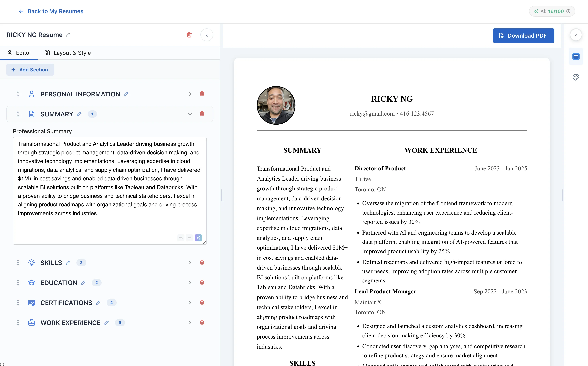
Task: Click the Download PDF button
Action: coord(523,35)
